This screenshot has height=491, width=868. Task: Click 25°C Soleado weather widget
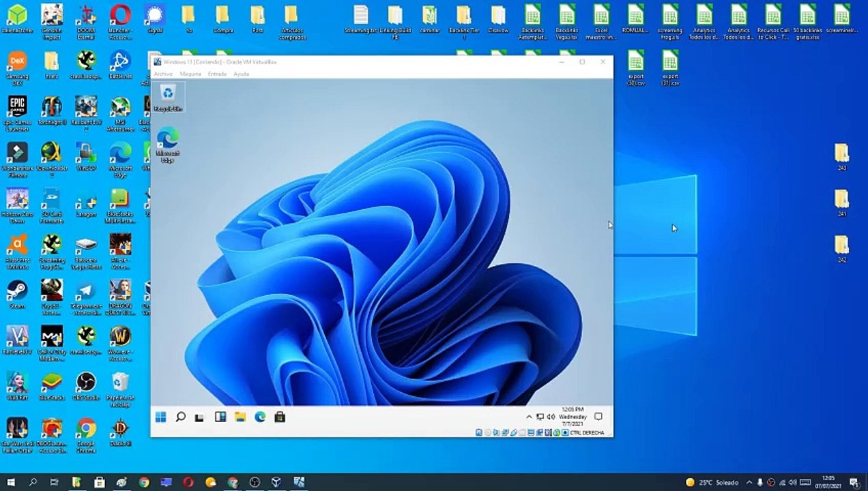pos(712,482)
